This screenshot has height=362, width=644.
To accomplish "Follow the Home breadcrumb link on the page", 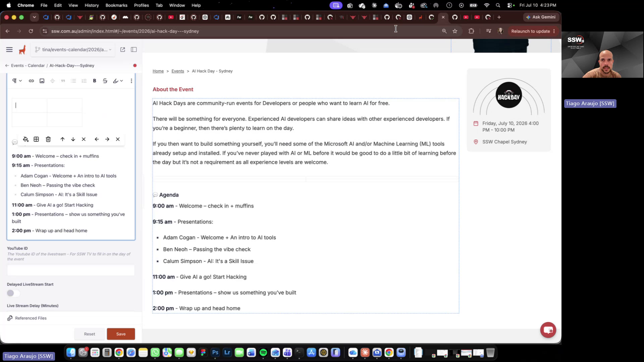I will [158, 71].
